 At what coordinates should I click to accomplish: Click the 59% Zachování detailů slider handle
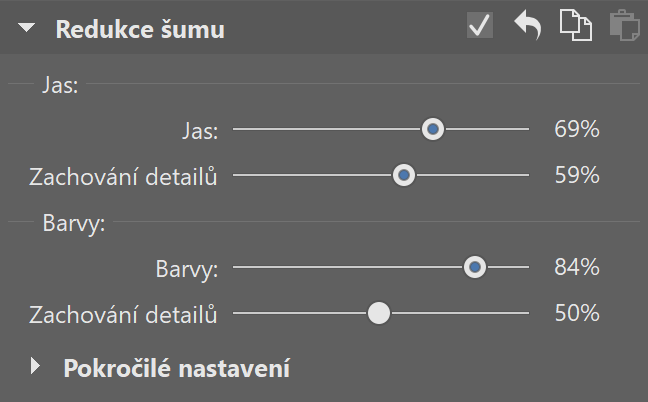click(404, 175)
